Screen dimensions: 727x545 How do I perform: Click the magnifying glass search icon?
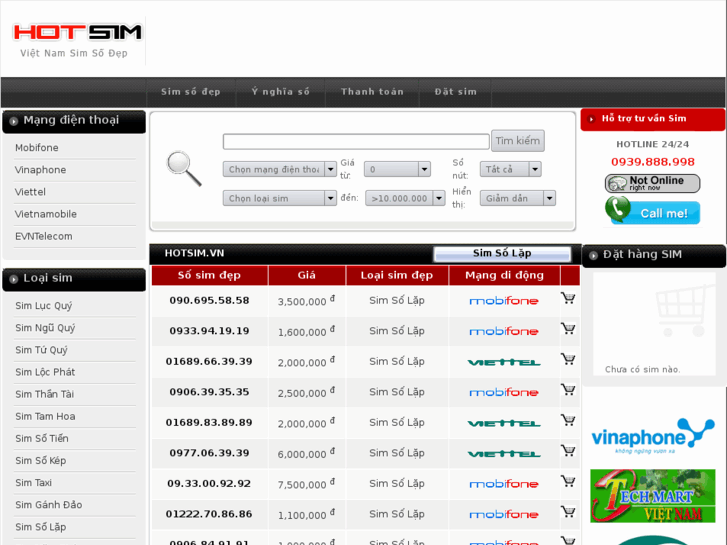(184, 169)
